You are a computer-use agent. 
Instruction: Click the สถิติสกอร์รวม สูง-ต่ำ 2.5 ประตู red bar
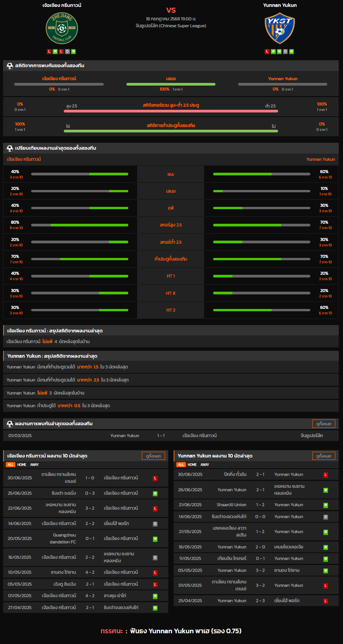171,111
